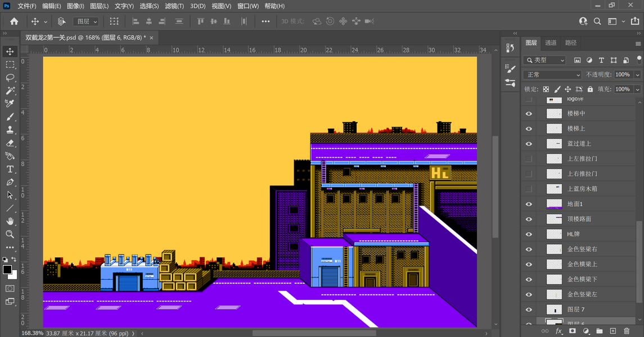
Task: Hide the HL牌 layer
Action: click(x=529, y=234)
